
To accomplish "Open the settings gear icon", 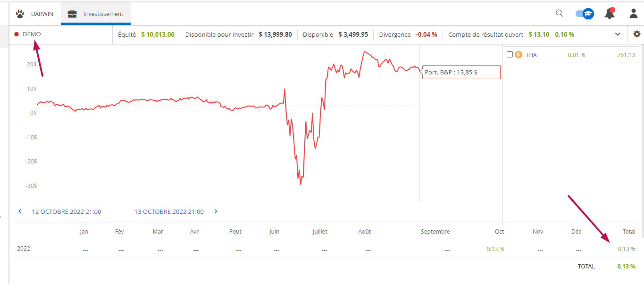I will [x=637, y=34].
